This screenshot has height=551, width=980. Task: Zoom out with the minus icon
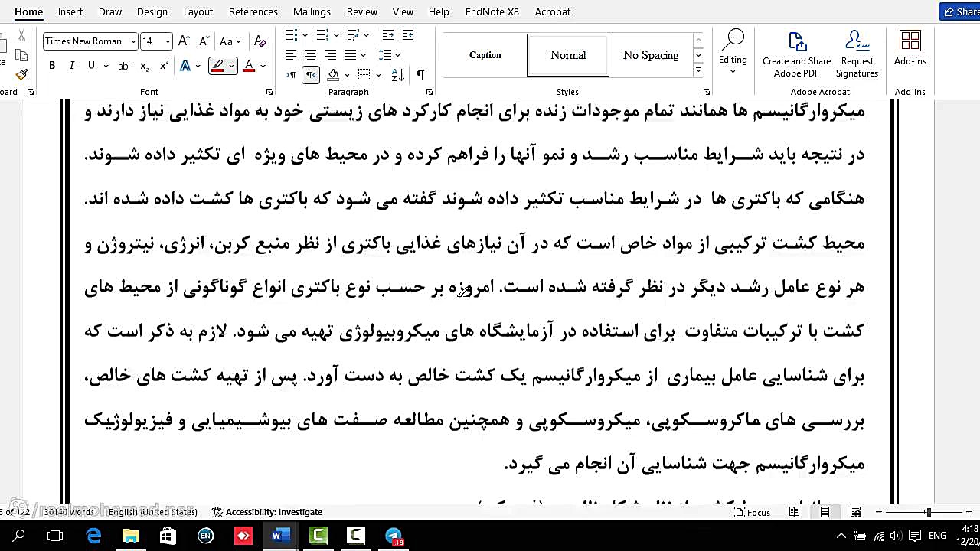coord(879,512)
